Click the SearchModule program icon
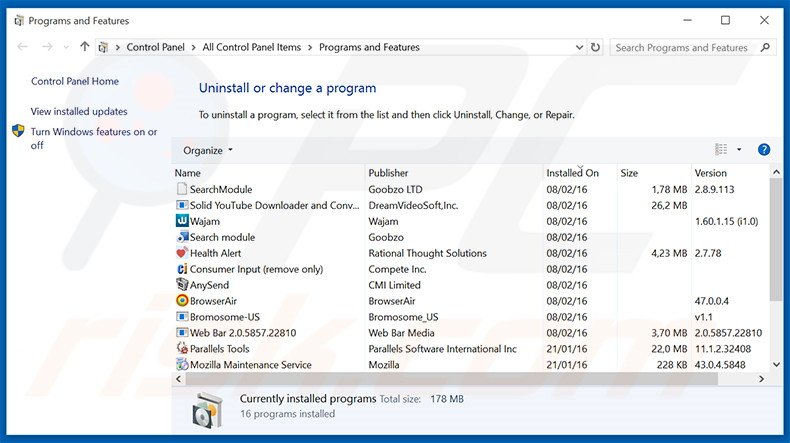Screen dimensions: 790x443 pyautogui.click(x=182, y=189)
